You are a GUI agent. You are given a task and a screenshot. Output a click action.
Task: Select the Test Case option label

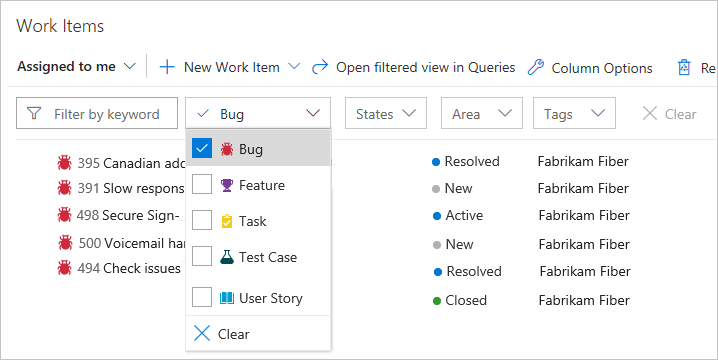click(268, 257)
